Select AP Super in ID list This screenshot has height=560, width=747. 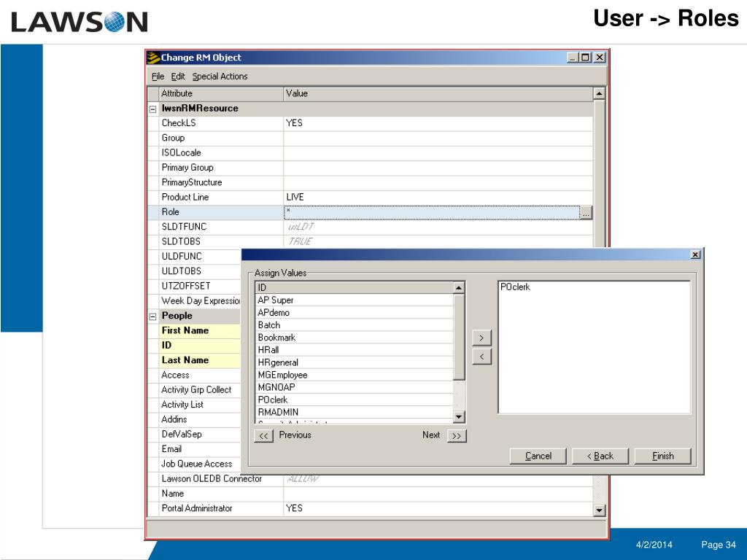(355, 300)
